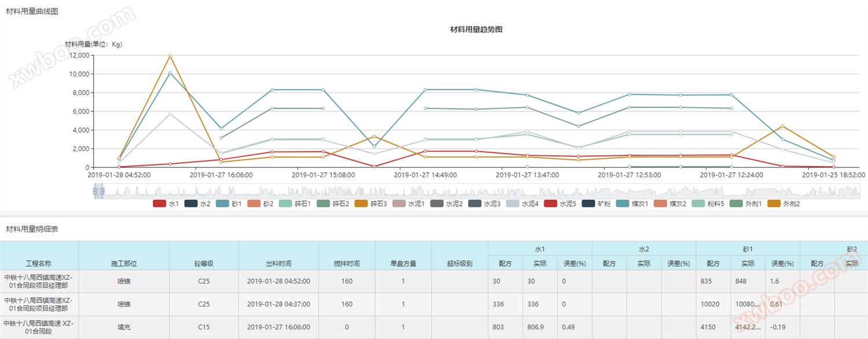Click the 水泥1 legend icon
868x339 pixels.
tap(399, 204)
